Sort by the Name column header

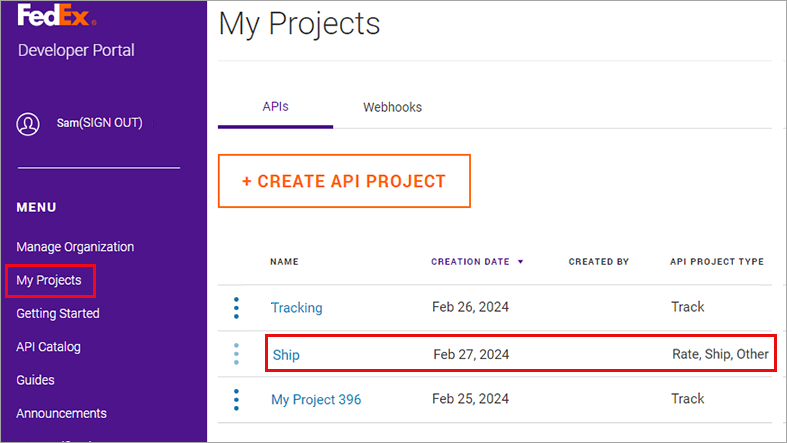tap(284, 262)
